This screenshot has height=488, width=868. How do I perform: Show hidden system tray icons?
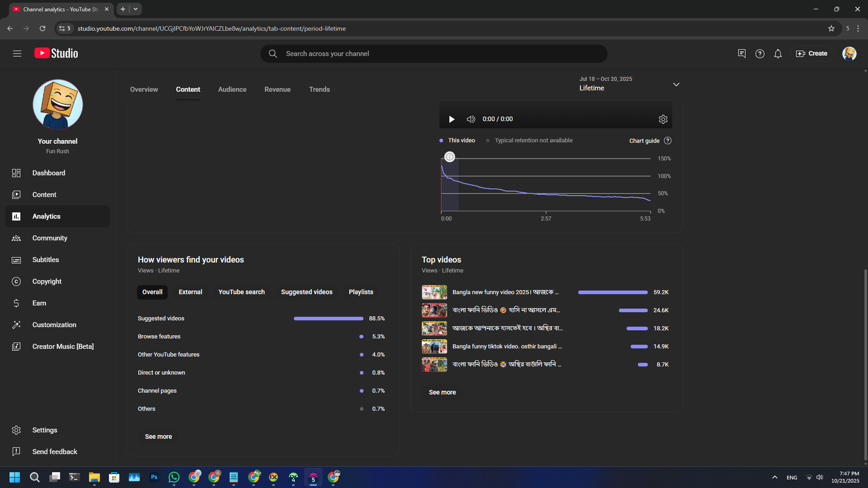(x=775, y=477)
